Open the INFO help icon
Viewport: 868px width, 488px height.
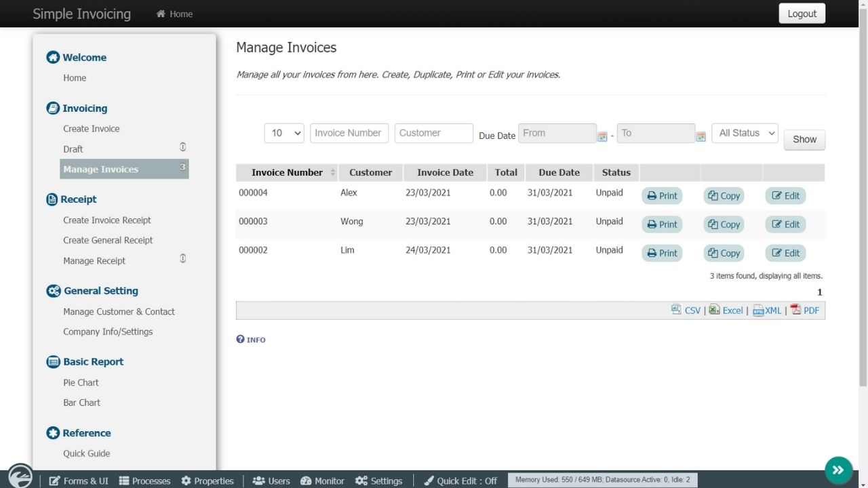251,340
